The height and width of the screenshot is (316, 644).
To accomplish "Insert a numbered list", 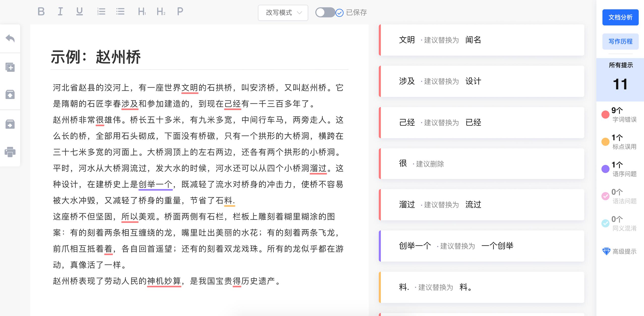I will tap(101, 12).
